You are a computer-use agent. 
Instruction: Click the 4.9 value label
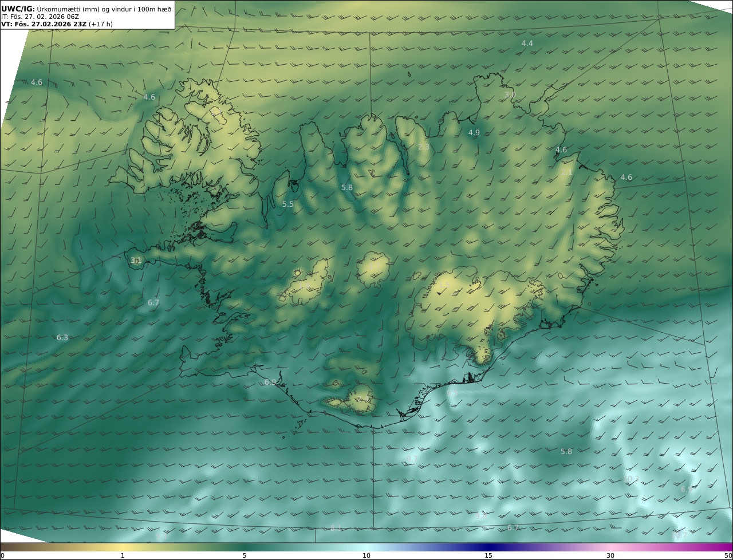coord(474,133)
